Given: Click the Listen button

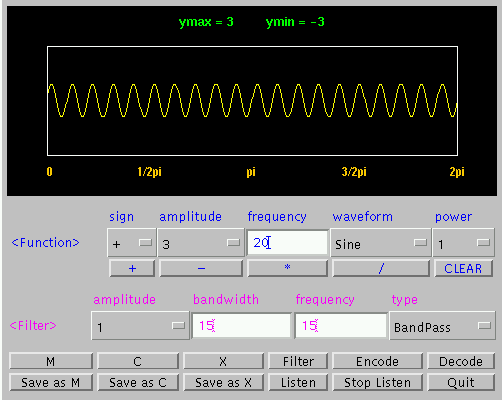Looking at the screenshot, I should (x=298, y=382).
